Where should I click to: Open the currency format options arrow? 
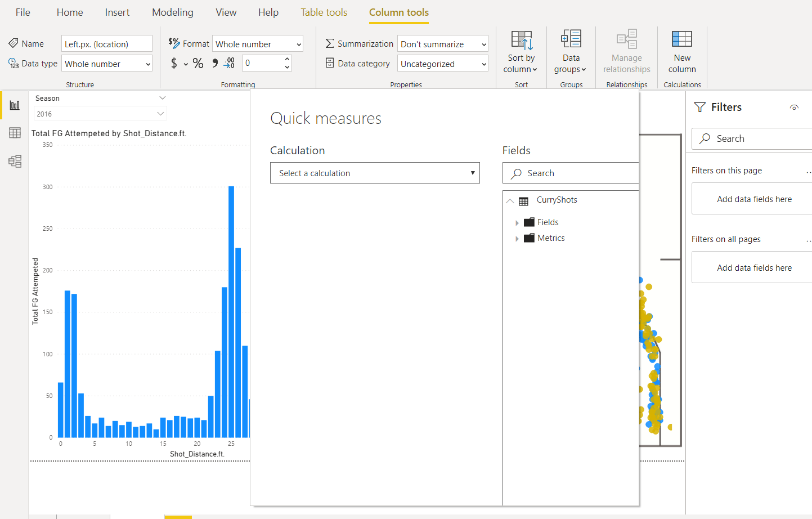pyautogui.click(x=186, y=64)
